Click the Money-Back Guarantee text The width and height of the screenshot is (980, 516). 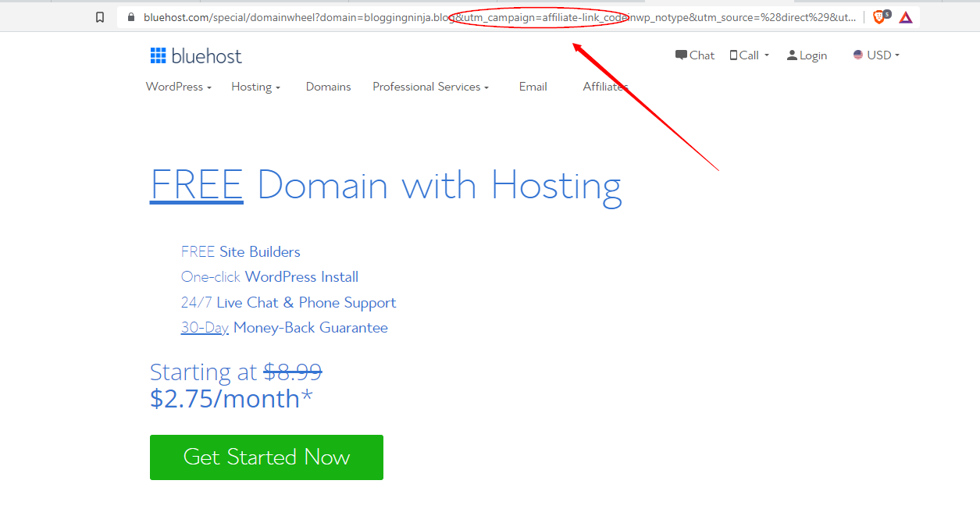[310, 328]
